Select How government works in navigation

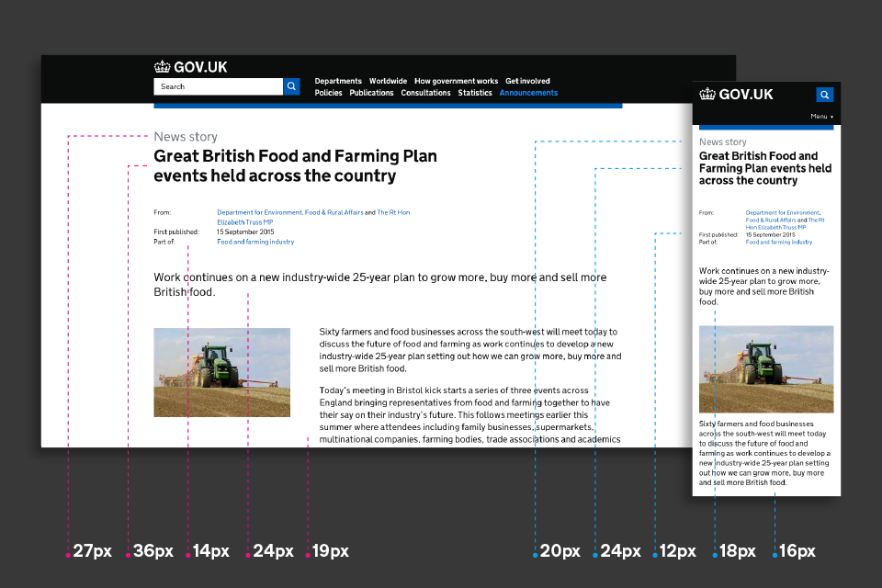(x=457, y=81)
